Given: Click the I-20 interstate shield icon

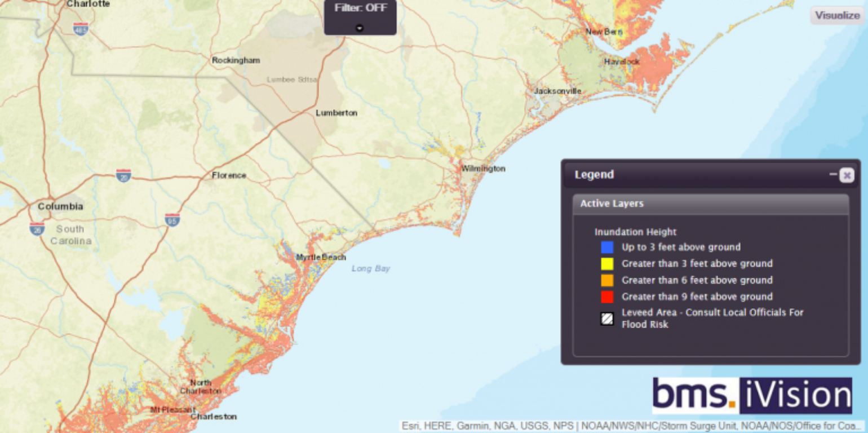Looking at the screenshot, I should (x=123, y=175).
